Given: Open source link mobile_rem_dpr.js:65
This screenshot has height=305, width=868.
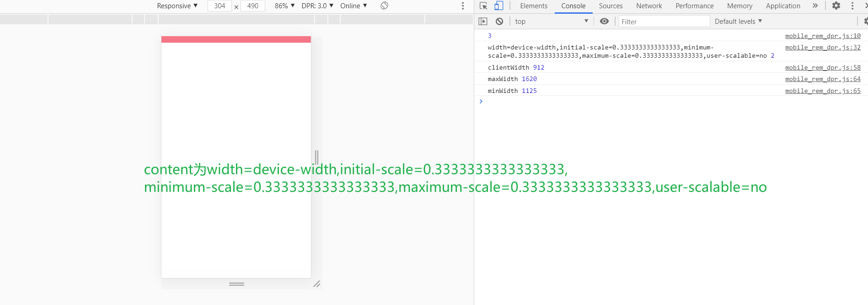Looking at the screenshot, I should [x=823, y=91].
